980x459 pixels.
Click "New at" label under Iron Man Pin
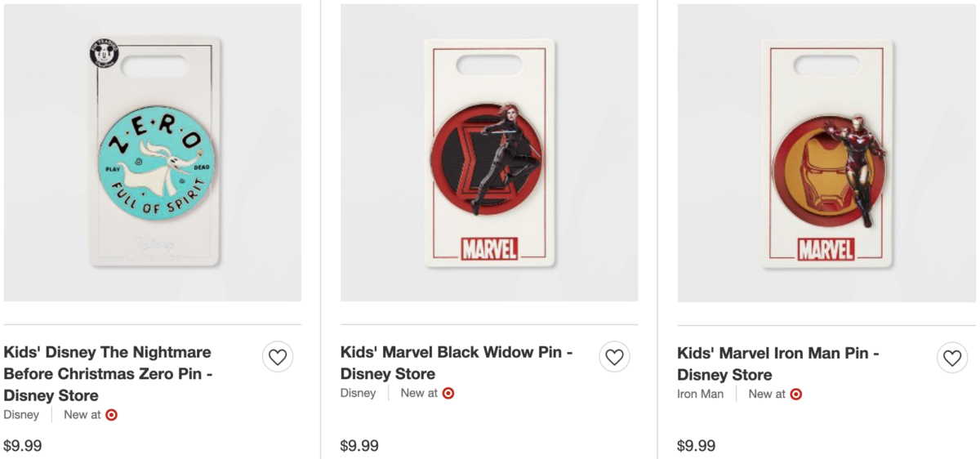pyautogui.click(x=768, y=394)
